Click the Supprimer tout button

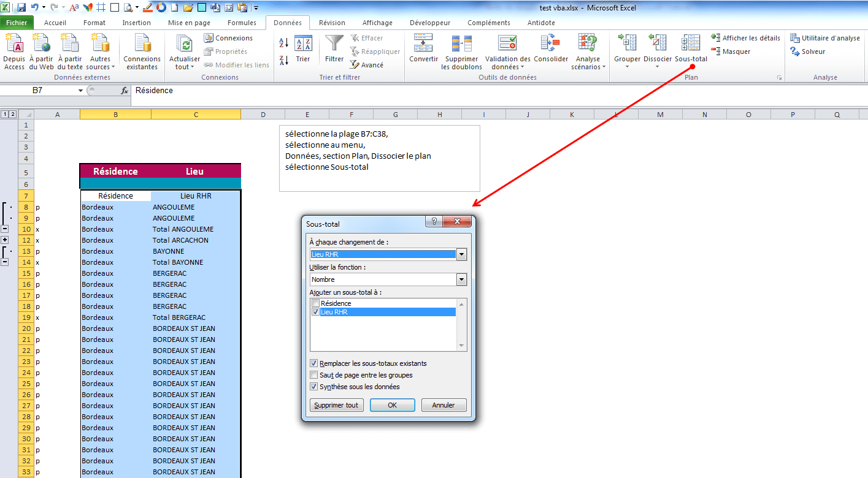pos(336,405)
